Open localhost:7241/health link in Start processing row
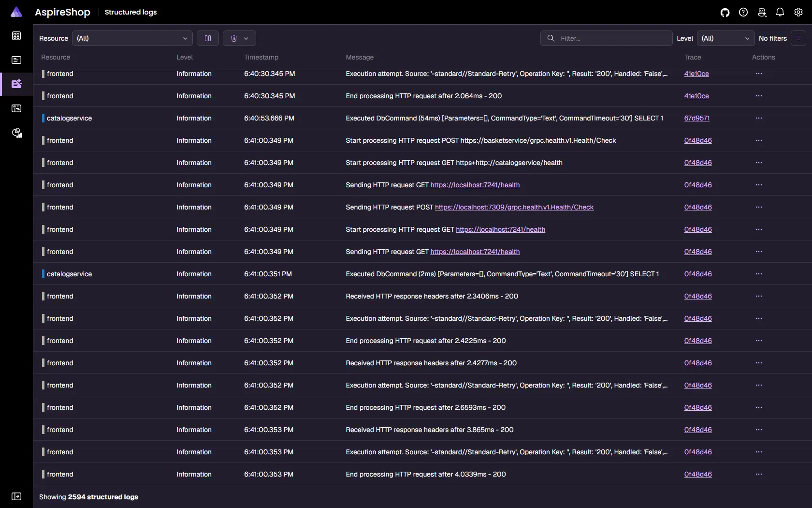The width and height of the screenshot is (812, 508). pyautogui.click(x=500, y=229)
